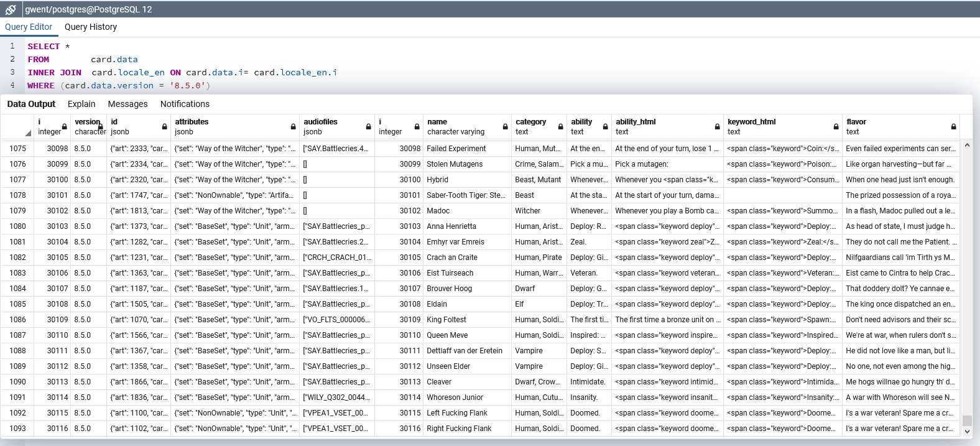Click the 'Whoreson Junior' name cell
The image size is (980, 446).
467,397
